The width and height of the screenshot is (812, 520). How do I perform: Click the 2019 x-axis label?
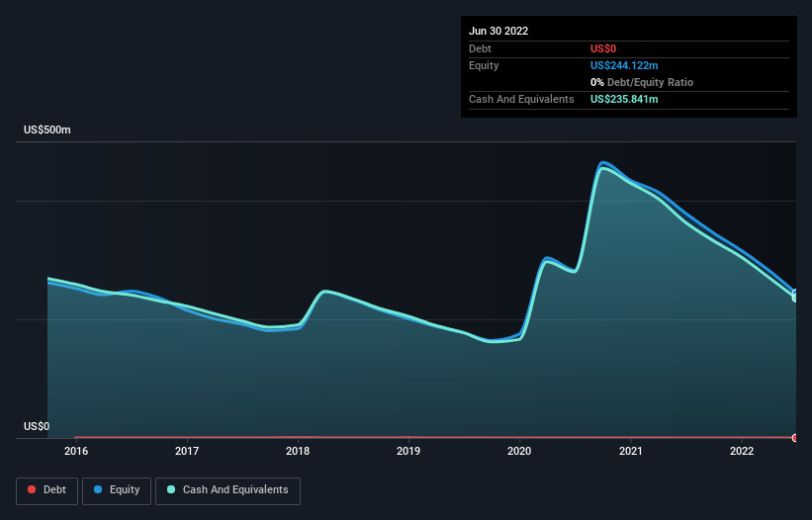pyautogui.click(x=408, y=451)
